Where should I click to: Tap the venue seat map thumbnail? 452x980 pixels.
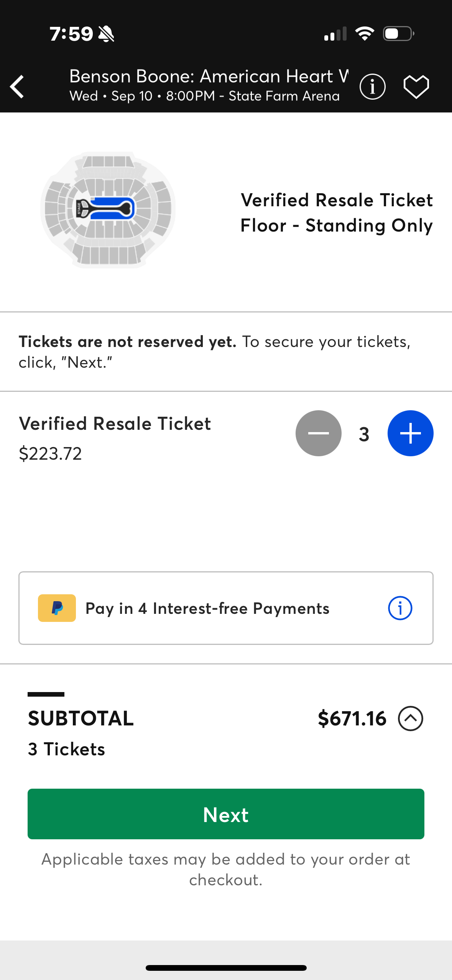[108, 209]
